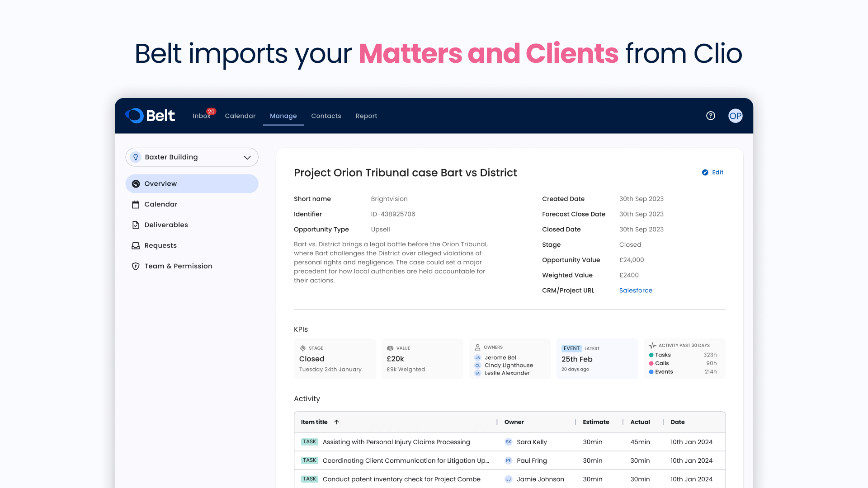Open the Salesforce CRM link
868x488 pixels.
pos(636,291)
